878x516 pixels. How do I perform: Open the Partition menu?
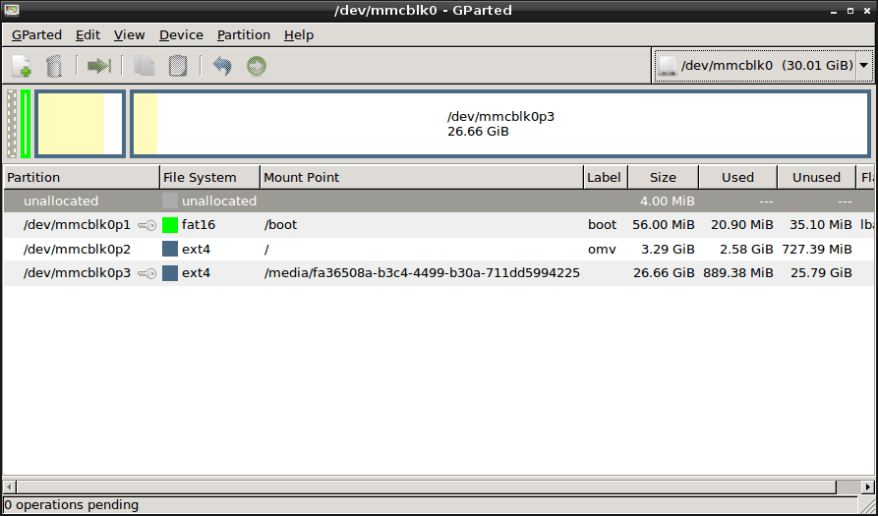click(x=244, y=35)
